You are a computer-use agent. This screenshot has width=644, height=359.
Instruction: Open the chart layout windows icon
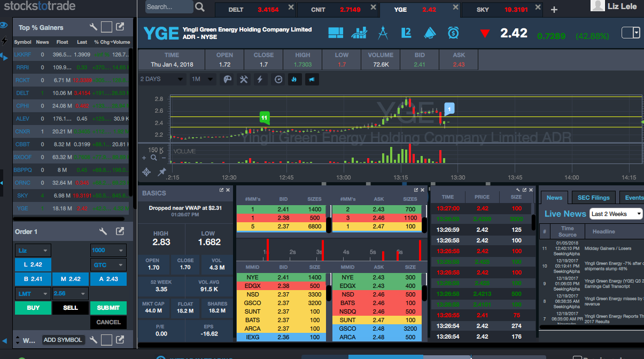pos(336,33)
